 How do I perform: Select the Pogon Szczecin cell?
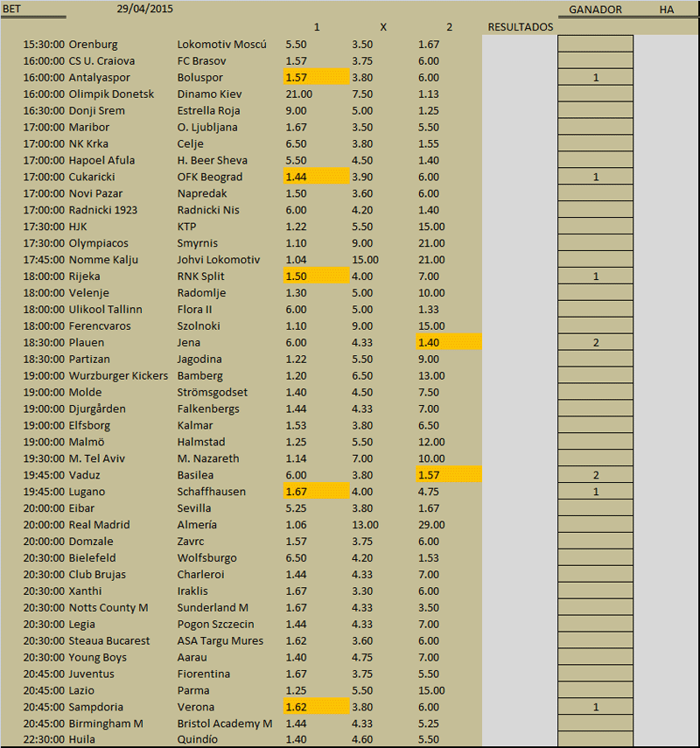point(215,625)
